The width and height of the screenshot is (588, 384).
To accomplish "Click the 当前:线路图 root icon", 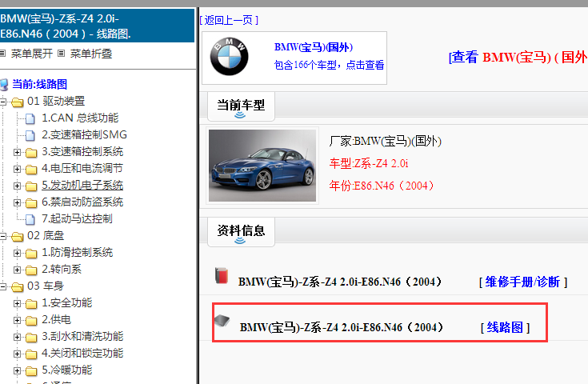I will pos(4,84).
